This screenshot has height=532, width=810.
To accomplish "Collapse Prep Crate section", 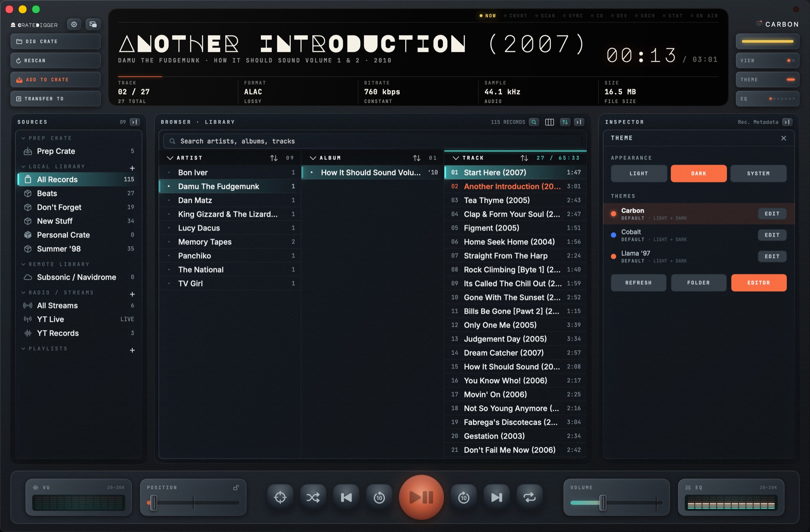I will (x=23, y=138).
